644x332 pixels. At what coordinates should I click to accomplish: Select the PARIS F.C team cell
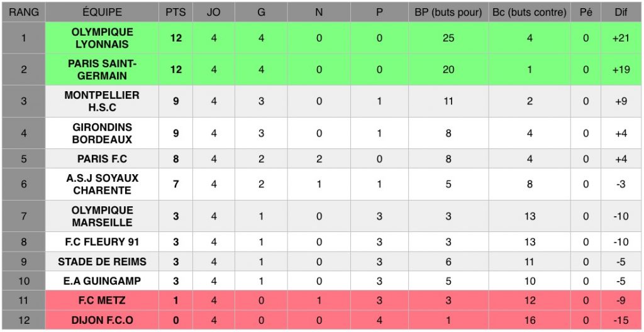click(102, 159)
